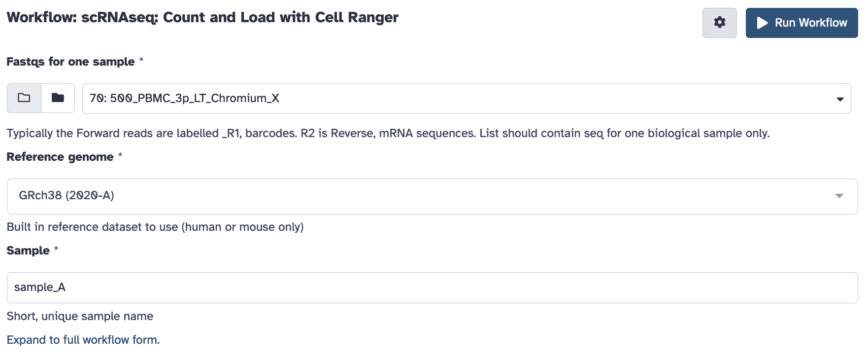Viewport: 868px width, 361px height.
Task: Switch to the dataset collection folder icon
Action: [58, 98]
